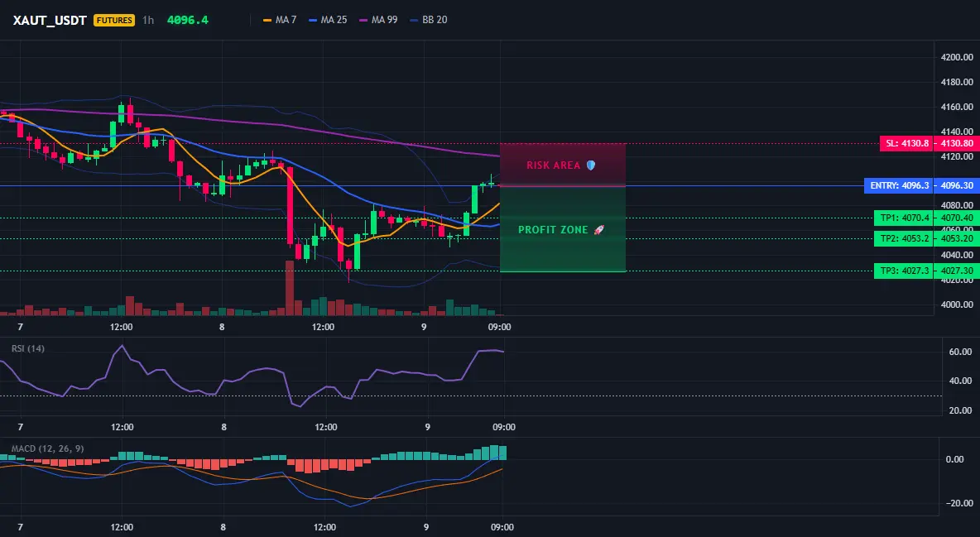
Task: Click the red SL: 4130.8 label
Action: point(906,143)
